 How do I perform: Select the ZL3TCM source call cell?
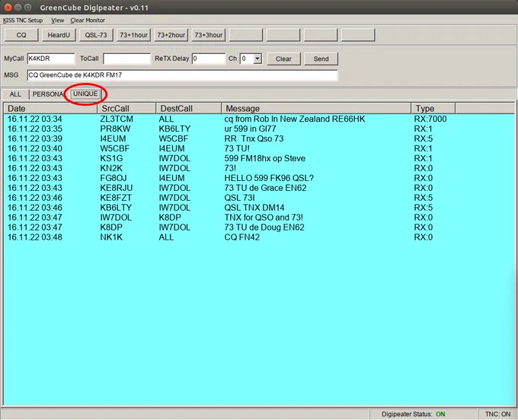117,119
